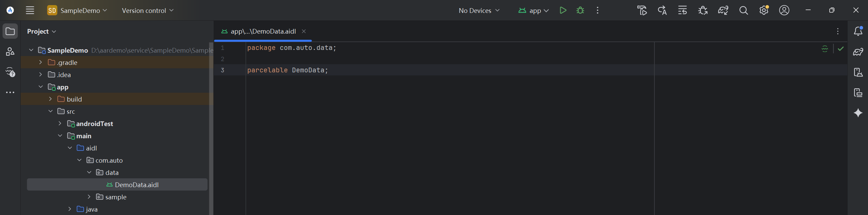Screen dimensions: 868x215
Task: Expand the sample package folder
Action: 89,197
